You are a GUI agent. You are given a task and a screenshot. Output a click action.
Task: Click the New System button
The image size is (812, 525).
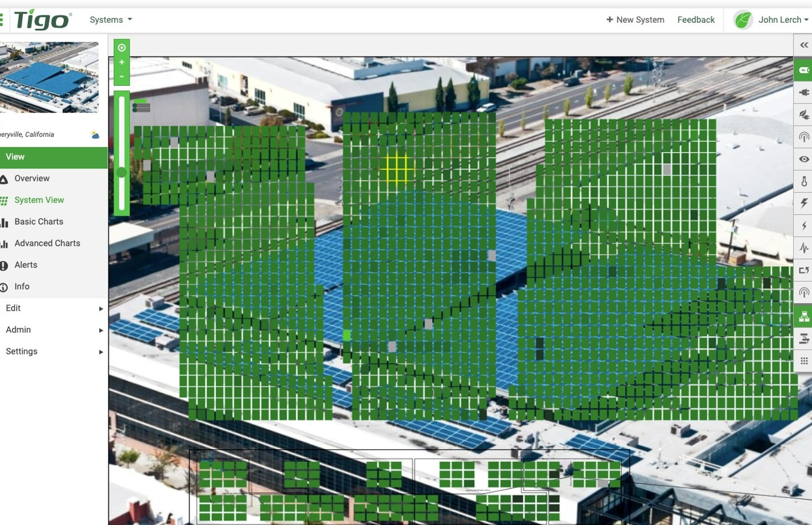point(635,19)
